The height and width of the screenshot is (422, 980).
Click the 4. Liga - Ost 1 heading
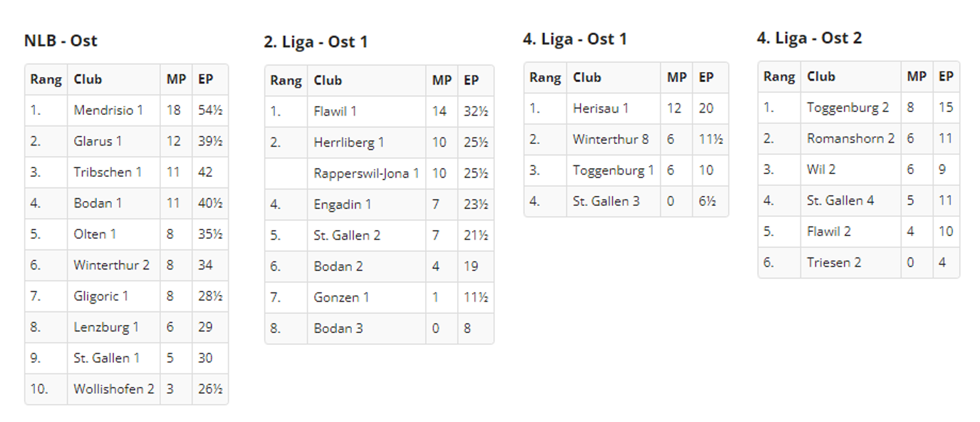point(574,39)
